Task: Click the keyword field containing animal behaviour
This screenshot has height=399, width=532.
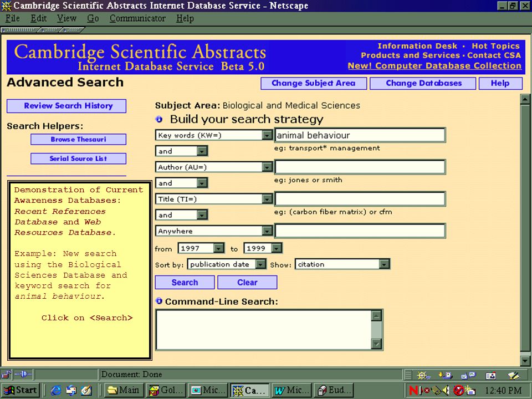Action: [x=360, y=135]
